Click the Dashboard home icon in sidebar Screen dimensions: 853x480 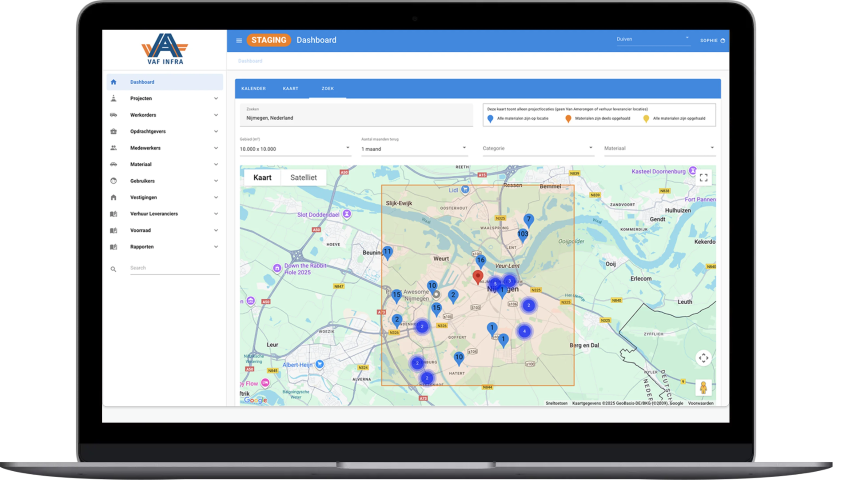(x=114, y=82)
